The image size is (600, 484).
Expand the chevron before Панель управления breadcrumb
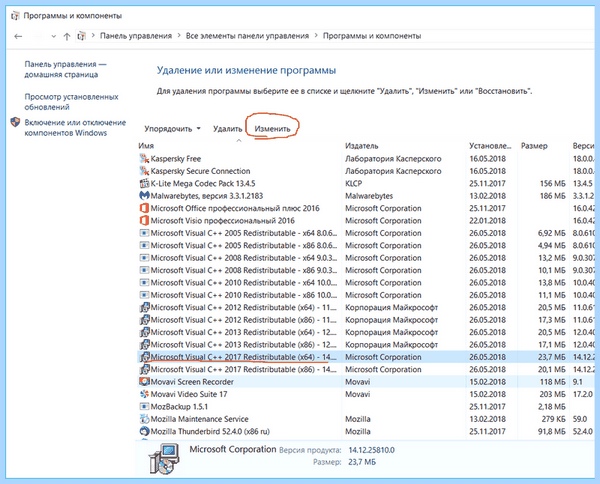pos(93,36)
